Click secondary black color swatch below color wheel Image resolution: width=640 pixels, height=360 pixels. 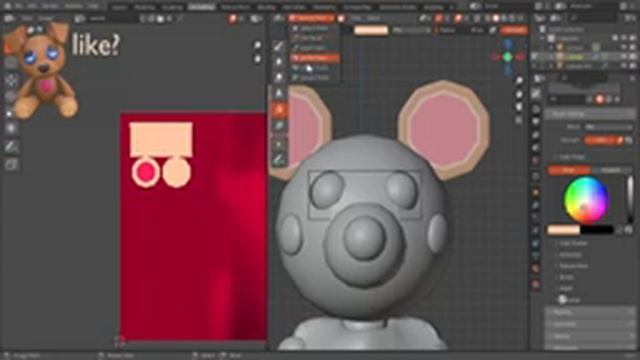[x=597, y=230]
